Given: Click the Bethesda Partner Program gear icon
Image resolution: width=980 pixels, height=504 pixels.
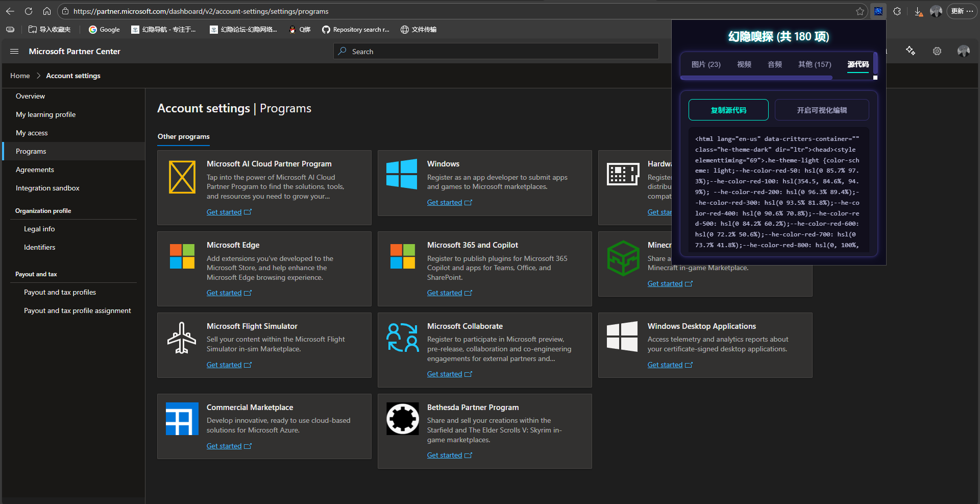Looking at the screenshot, I should tap(403, 419).
